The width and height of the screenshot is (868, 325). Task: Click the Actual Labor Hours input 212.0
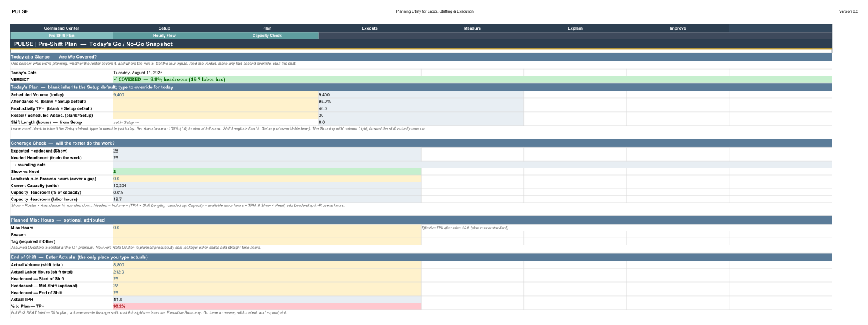tap(267, 272)
